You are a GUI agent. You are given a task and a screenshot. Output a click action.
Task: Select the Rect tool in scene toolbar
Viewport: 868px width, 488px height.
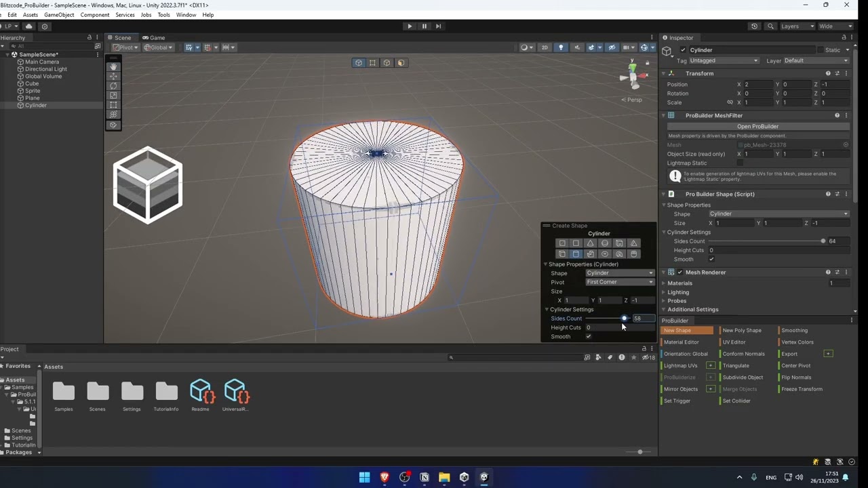(x=113, y=105)
